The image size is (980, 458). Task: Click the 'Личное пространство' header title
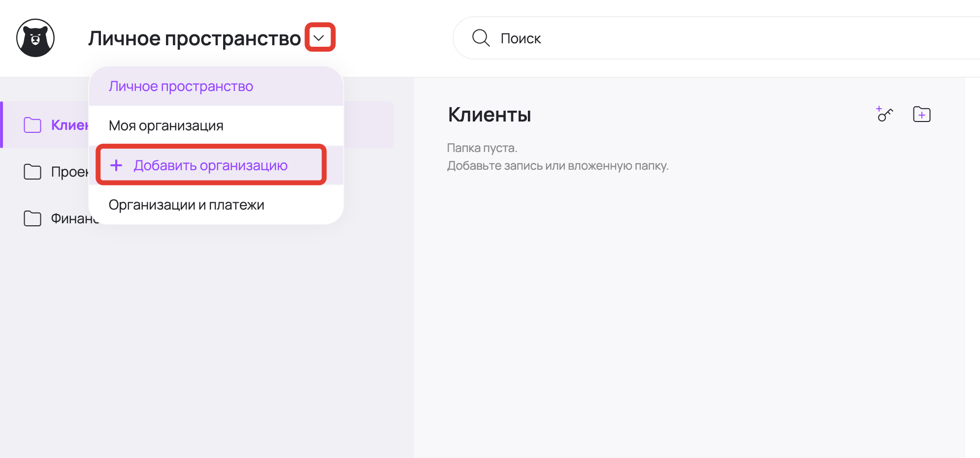tap(195, 38)
